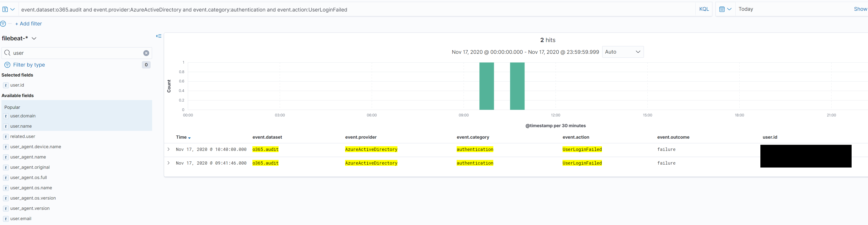
Task: Select the Today time range label
Action: click(746, 9)
